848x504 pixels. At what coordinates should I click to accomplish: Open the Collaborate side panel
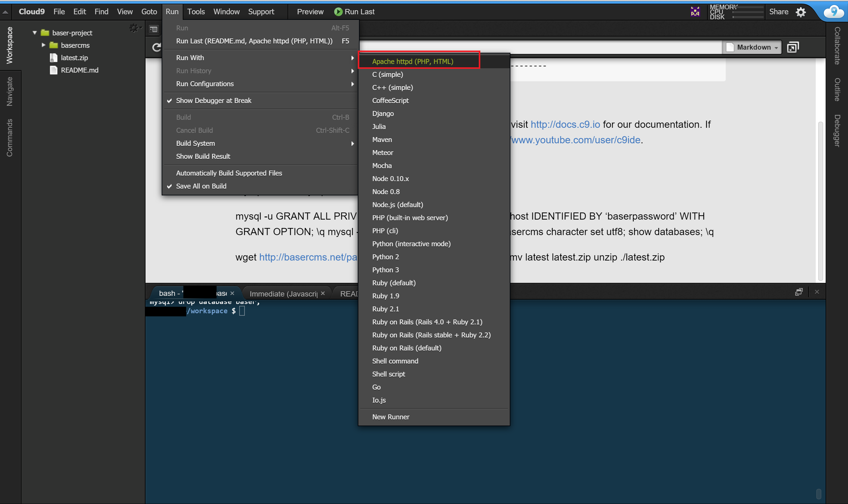(837, 46)
